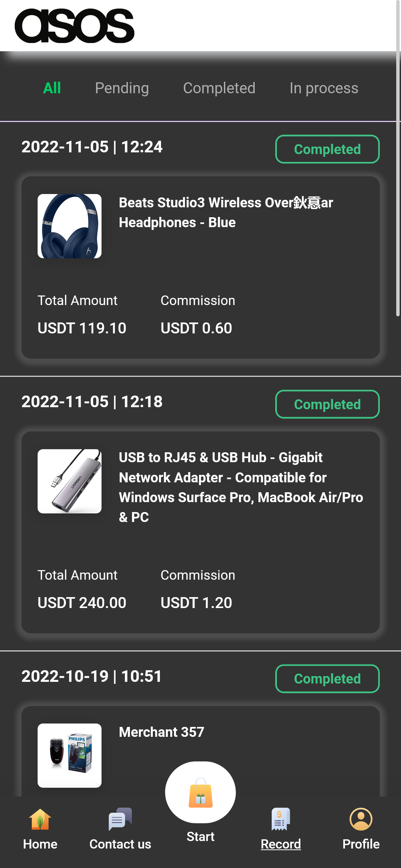
Task: Click Completed badge on 12:24 order
Action: (327, 149)
